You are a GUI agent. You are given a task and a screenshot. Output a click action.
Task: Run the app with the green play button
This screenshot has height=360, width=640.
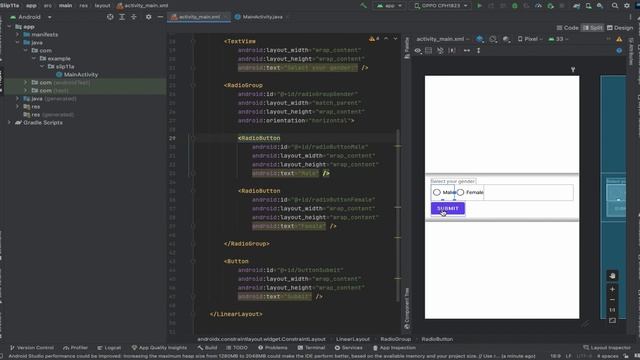click(480, 6)
